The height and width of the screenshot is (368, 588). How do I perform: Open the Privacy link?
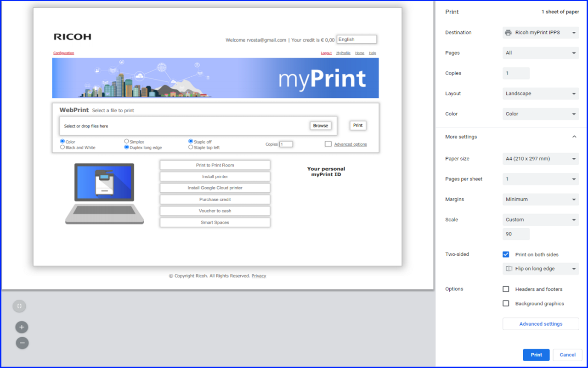(x=259, y=276)
